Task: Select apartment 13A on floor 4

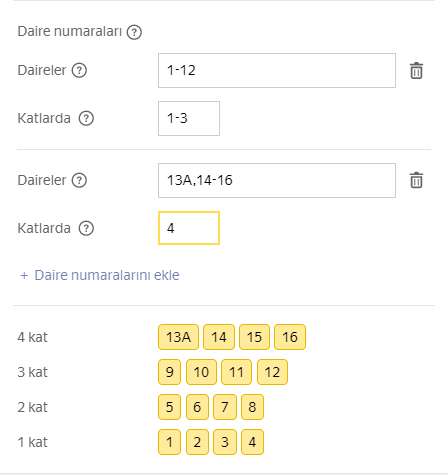Action: (x=178, y=337)
